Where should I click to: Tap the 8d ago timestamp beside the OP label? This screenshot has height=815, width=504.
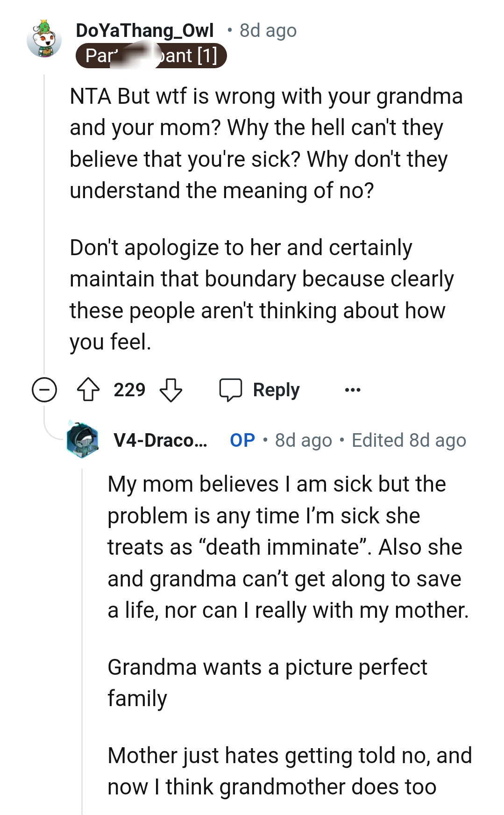coord(303,440)
